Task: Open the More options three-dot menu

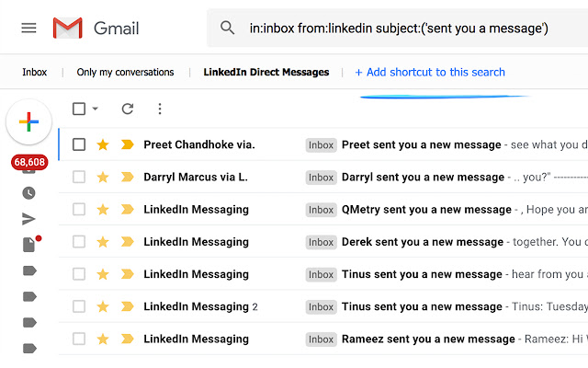Action: pos(160,109)
